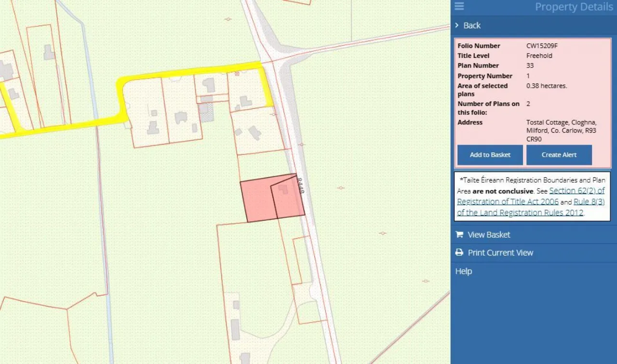617x364 pixels.
Task: Click folio number value CW15209F
Action: point(542,46)
